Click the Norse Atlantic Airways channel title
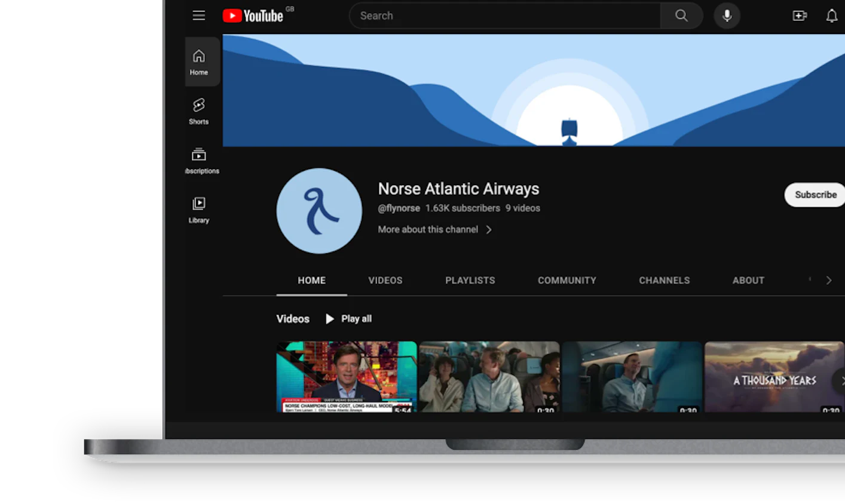Screen dimensions: 845x504 [x=458, y=189]
